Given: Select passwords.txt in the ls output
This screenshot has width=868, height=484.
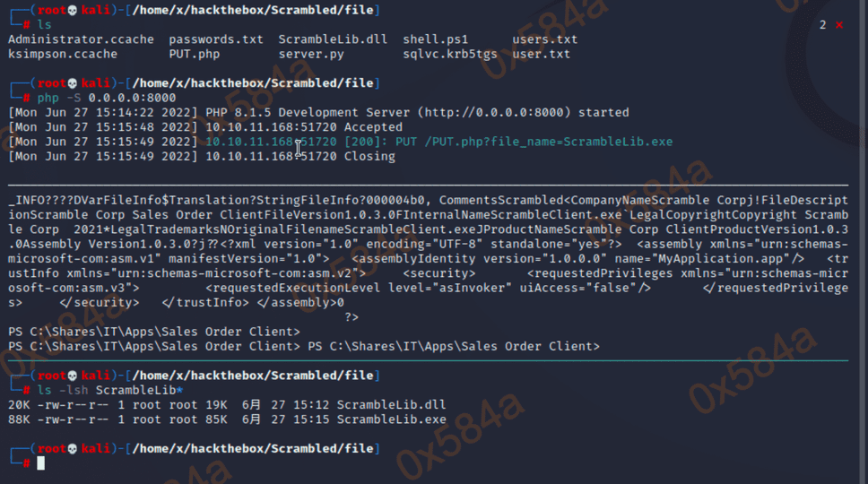Looking at the screenshot, I should click(x=216, y=39).
